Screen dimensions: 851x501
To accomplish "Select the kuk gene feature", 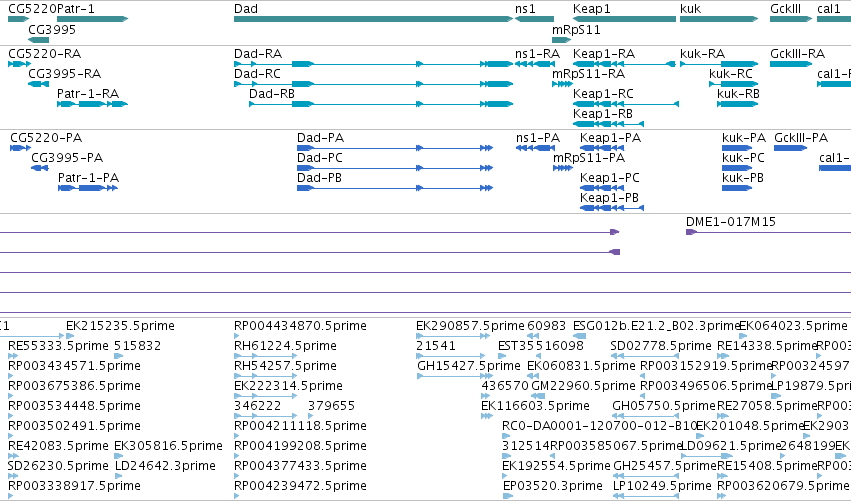I will coord(719,19).
